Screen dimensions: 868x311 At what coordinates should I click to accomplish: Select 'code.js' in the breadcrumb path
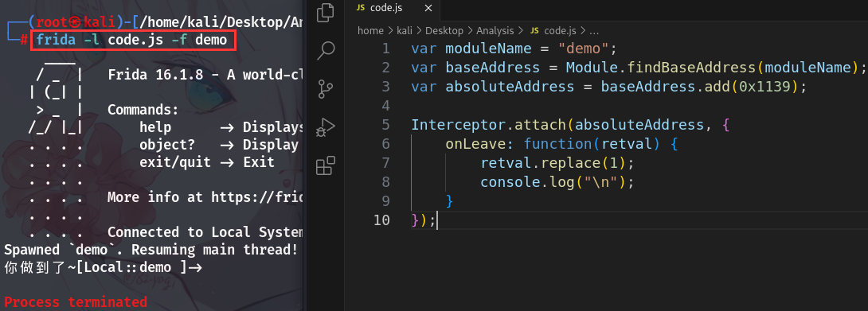[x=560, y=30]
